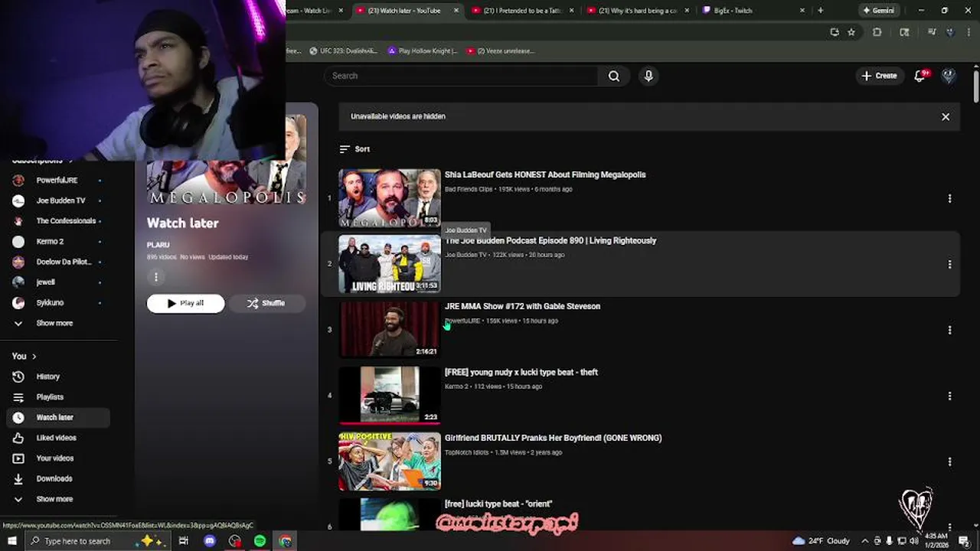Image resolution: width=980 pixels, height=551 pixels.
Task: Open Veeze unreleased bookmark
Action: tap(501, 51)
